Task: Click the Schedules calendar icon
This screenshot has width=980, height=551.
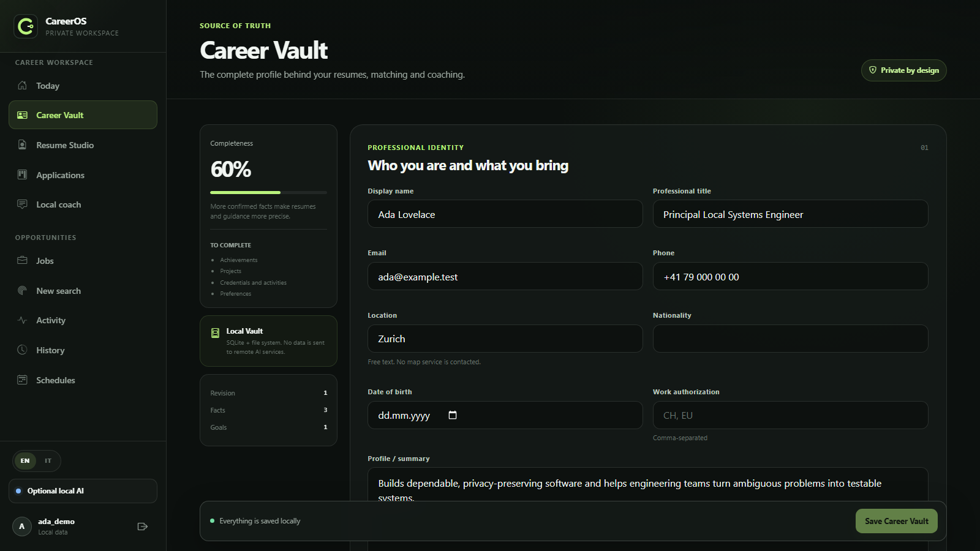Action: (x=23, y=380)
